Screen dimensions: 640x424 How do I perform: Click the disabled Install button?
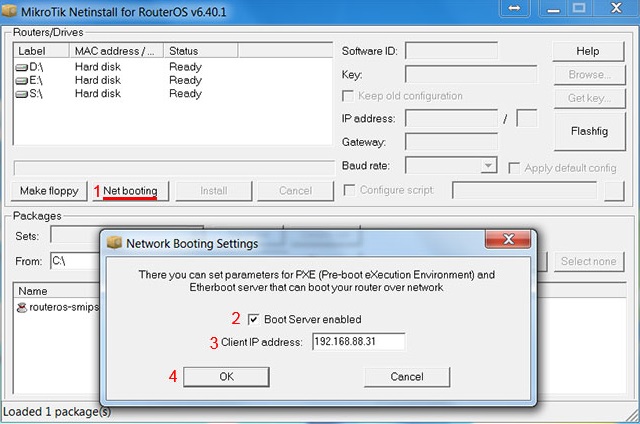pos(214,191)
